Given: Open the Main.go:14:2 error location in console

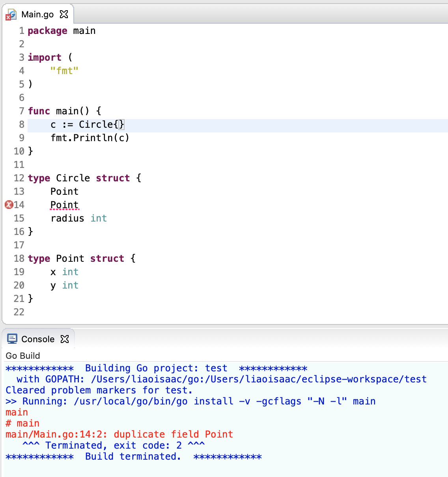Looking at the screenshot, I should pos(56,434).
